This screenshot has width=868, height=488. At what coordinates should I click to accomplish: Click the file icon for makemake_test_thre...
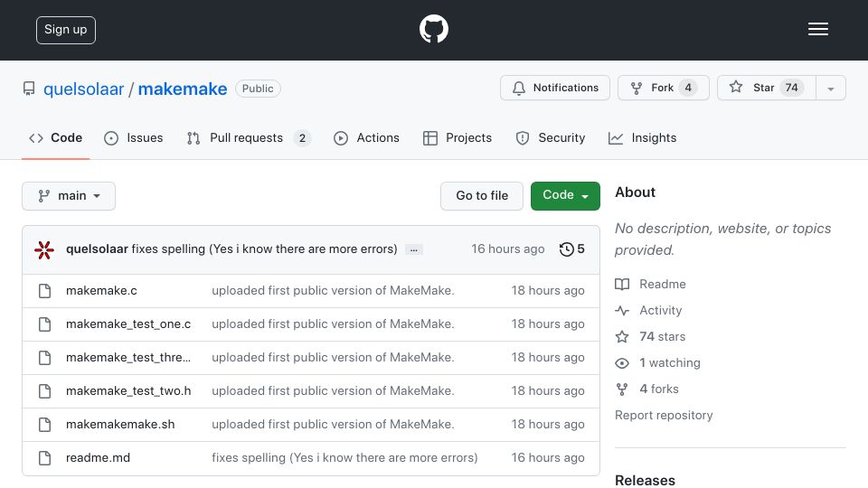tap(45, 358)
